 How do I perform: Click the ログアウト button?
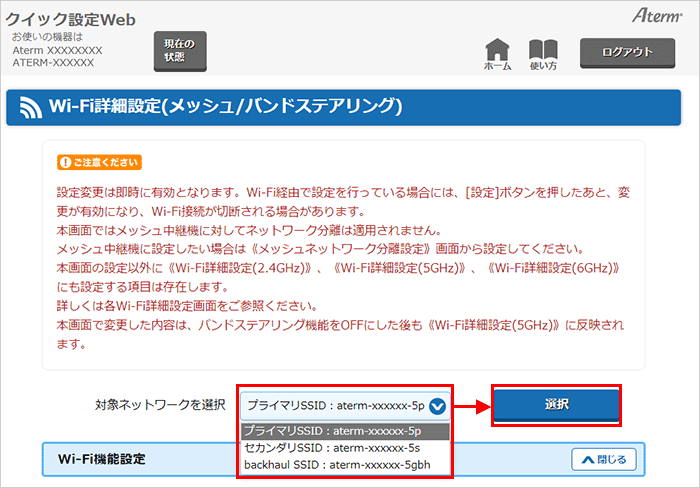tap(628, 53)
